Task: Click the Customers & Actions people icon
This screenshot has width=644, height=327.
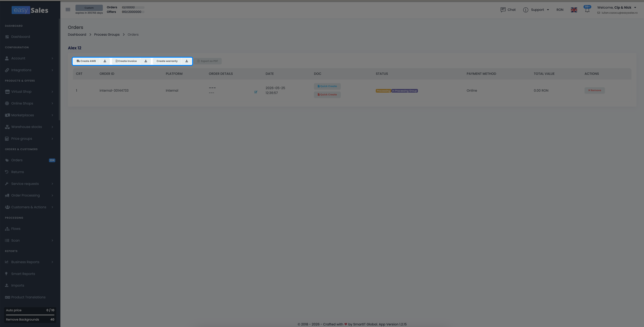Action: tap(8, 207)
